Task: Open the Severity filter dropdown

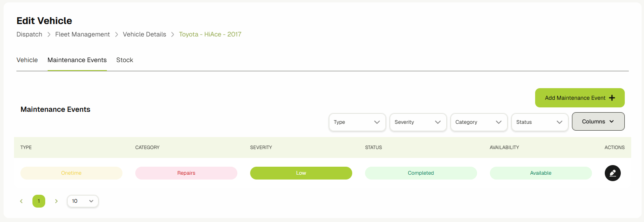Action: click(x=418, y=122)
